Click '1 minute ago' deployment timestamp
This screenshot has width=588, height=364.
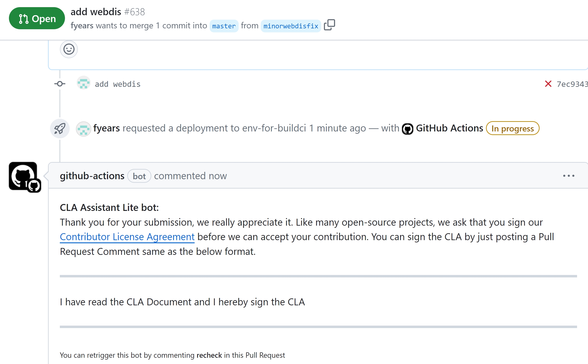pos(337,128)
